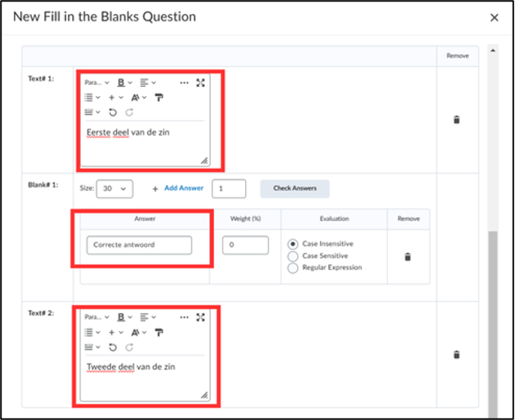The width and height of the screenshot is (515, 420).
Task: Click Bold icon in Text# 1 editor
Action: (121, 83)
